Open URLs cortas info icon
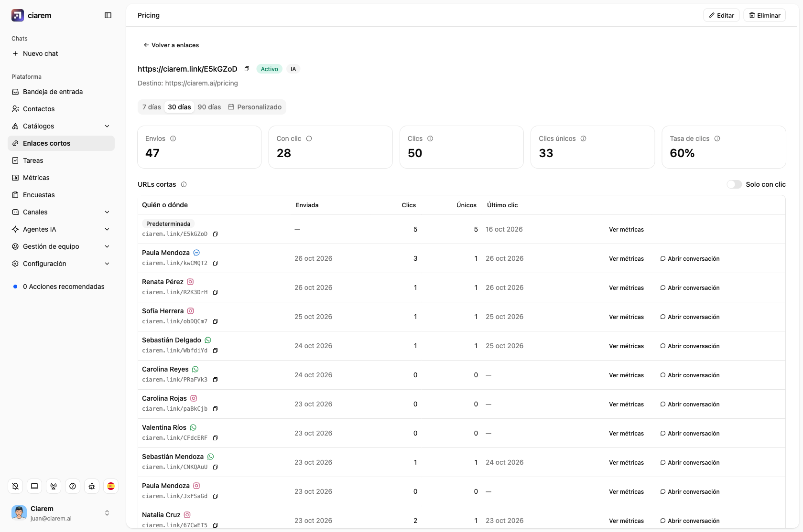The image size is (803, 532). (x=184, y=184)
